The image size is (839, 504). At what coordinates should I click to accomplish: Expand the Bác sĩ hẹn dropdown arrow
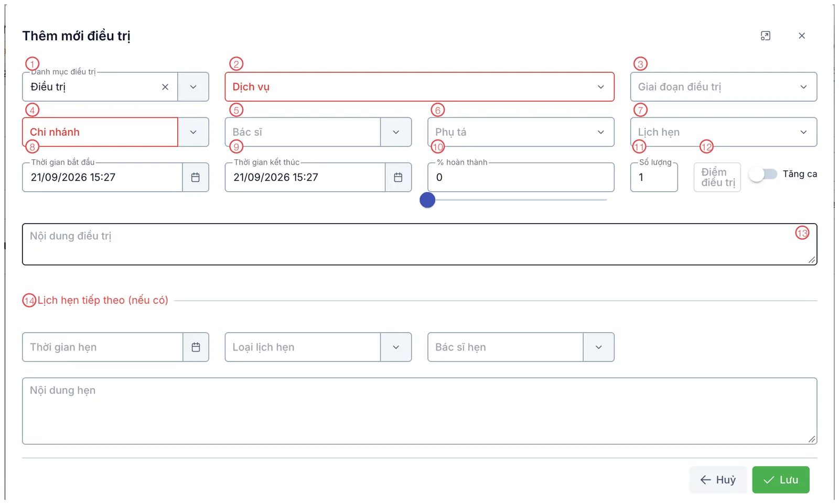[599, 347]
